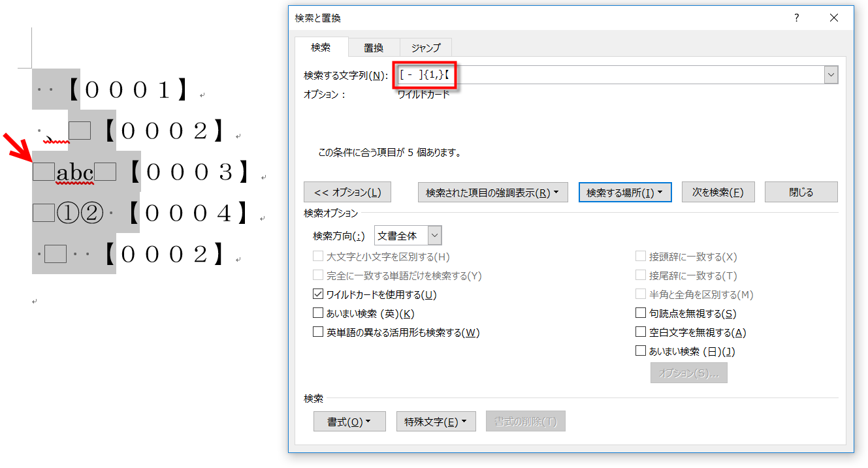This screenshot has width=868, height=468.
Task: Check 句読点を無視する checkbox
Action: tap(641, 314)
